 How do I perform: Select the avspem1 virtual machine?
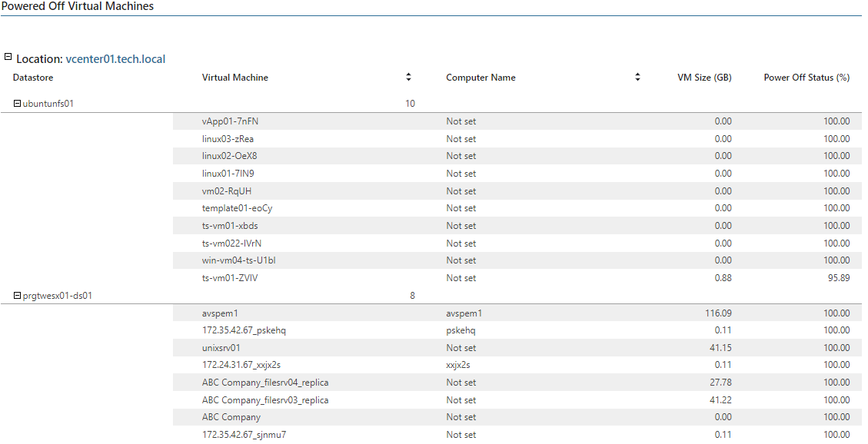pyautogui.click(x=220, y=313)
